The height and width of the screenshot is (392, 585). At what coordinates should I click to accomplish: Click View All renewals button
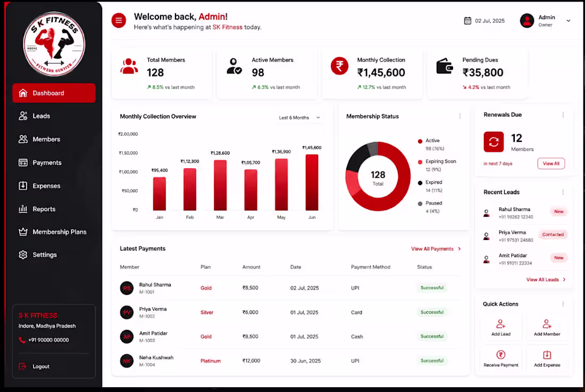tap(551, 164)
